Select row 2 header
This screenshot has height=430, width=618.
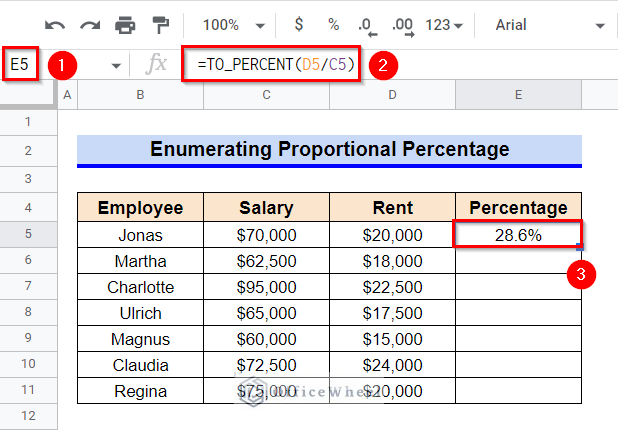point(28,151)
